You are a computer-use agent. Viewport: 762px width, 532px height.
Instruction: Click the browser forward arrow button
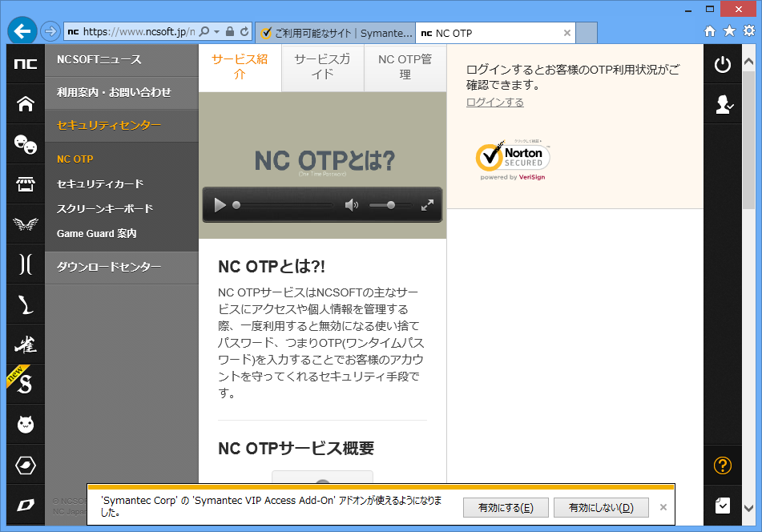50,31
